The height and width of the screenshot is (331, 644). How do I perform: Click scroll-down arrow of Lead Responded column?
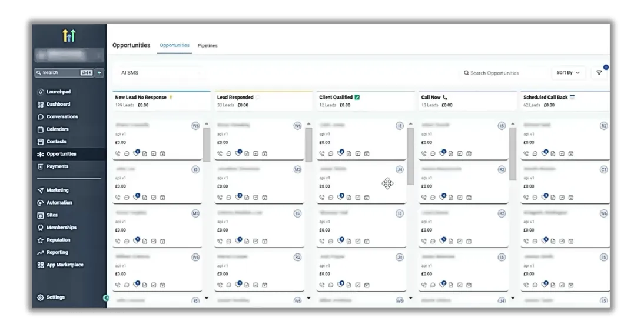(x=308, y=298)
